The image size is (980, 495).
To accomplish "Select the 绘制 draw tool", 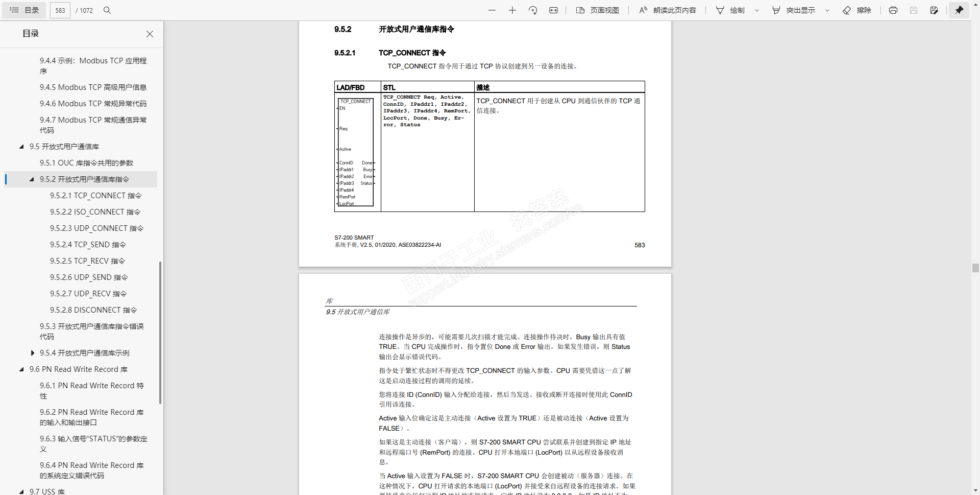I will pyautogui.click(x=730, y=10).
